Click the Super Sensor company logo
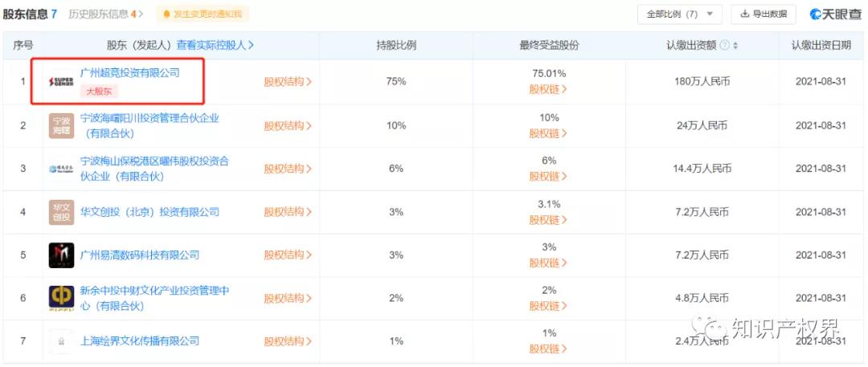 [x=61, y=81]
